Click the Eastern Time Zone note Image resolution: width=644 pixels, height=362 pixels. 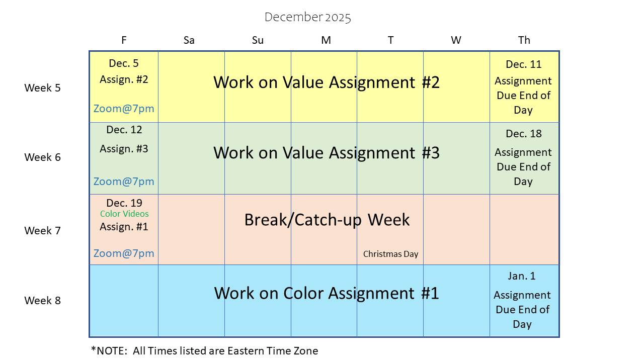[204, 350]
